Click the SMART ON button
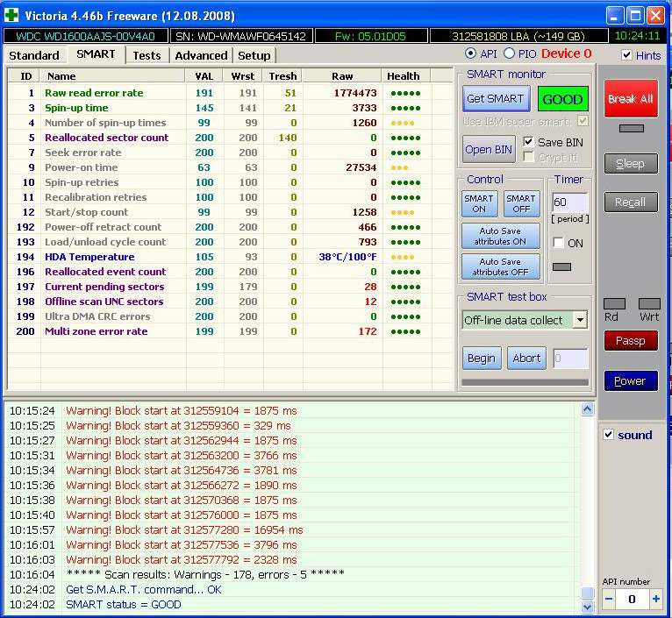 (479, 204)
